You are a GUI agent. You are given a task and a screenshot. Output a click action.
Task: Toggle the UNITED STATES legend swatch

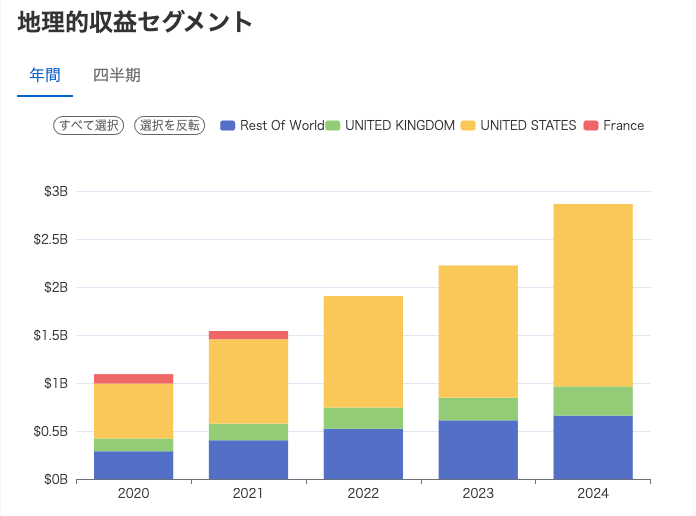[468, 126]
